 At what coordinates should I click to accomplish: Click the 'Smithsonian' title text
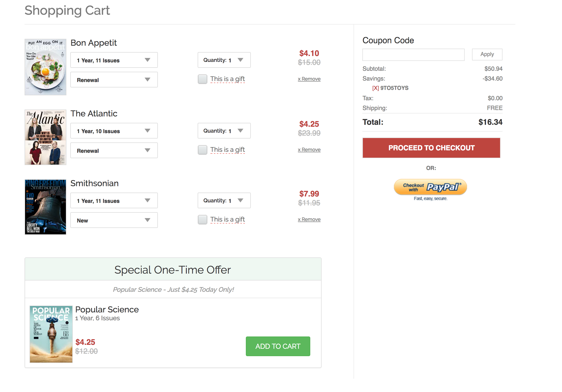point(94,183)
